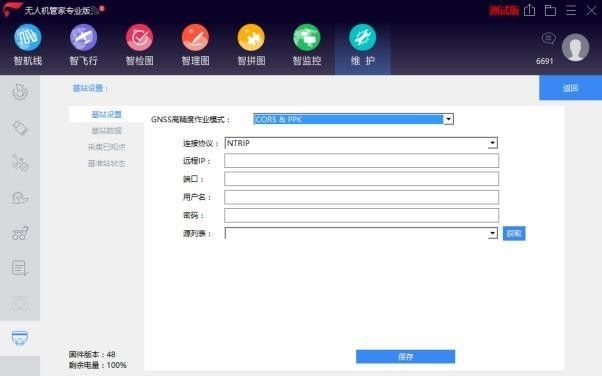The image size is (602, 376).
Task: Open the message chat bubble icon
Action: pos(548,38)
